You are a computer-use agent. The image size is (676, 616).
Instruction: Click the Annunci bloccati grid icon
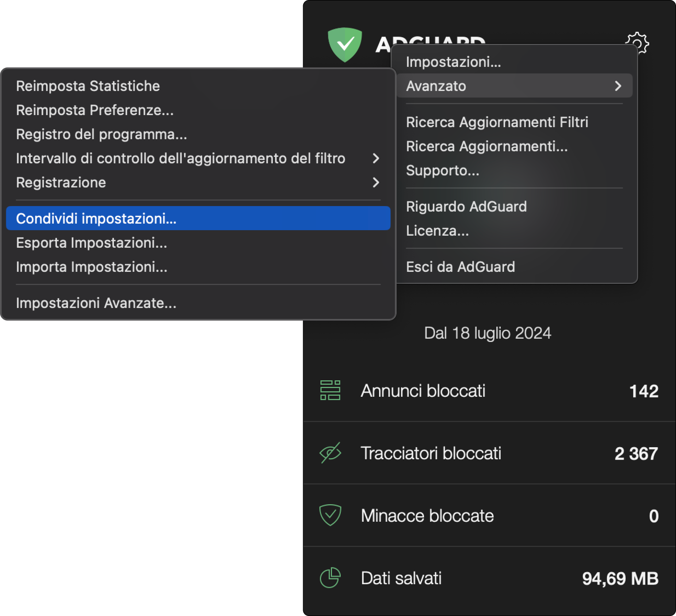(x=330, y=390)
